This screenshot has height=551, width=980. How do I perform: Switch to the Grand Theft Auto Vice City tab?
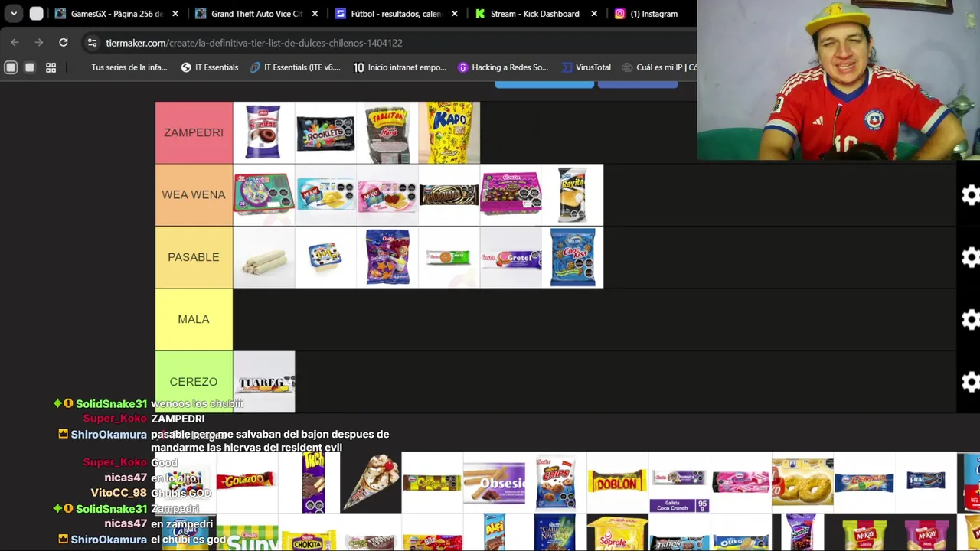coord(256,14)
